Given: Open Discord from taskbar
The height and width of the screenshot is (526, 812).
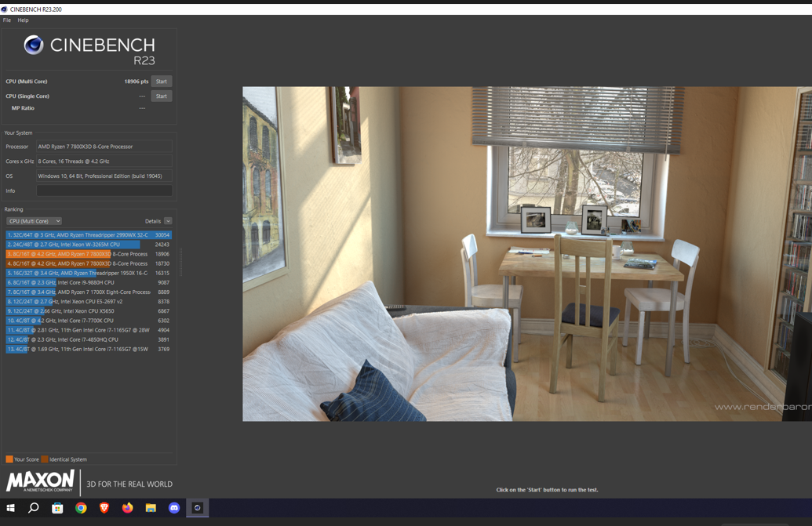Looking at the screenshot, I should click(174, 508).
